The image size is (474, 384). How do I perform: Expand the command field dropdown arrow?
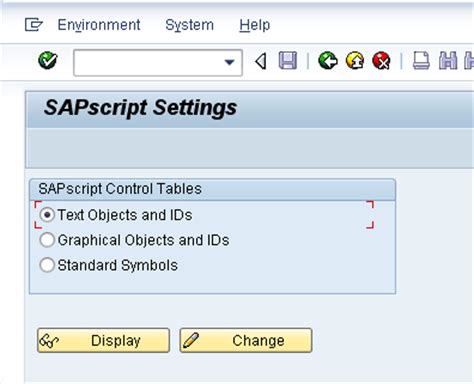[x=229, y=62]
